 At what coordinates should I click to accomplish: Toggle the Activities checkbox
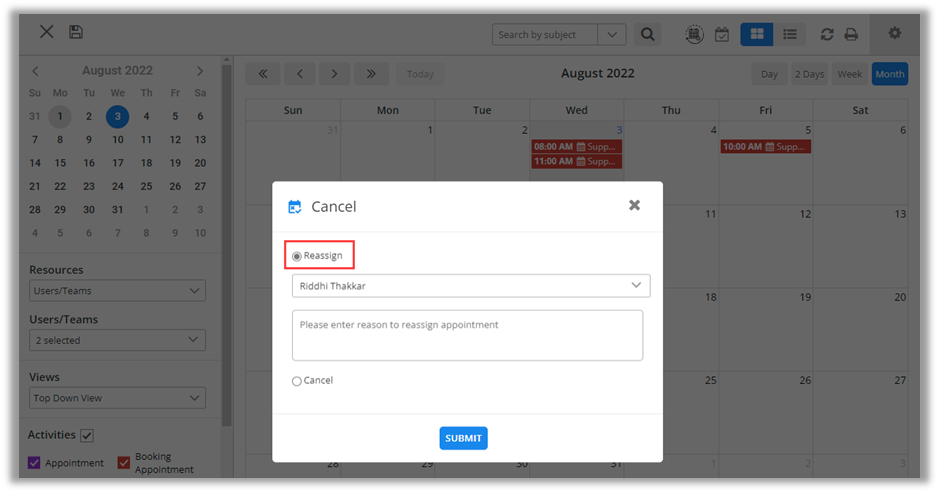[87, 435]
